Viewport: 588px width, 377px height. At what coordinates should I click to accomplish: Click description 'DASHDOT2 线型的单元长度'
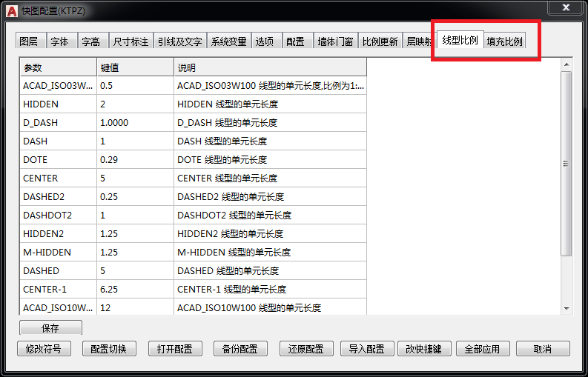coord(271,215)
